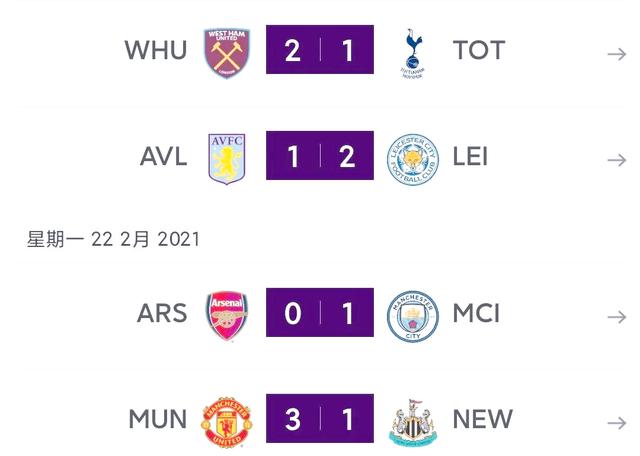The width and height of the screenshot is (640, 456).
Task: Select the NEW team abbreviation
Action: click(x=483, y=418)
